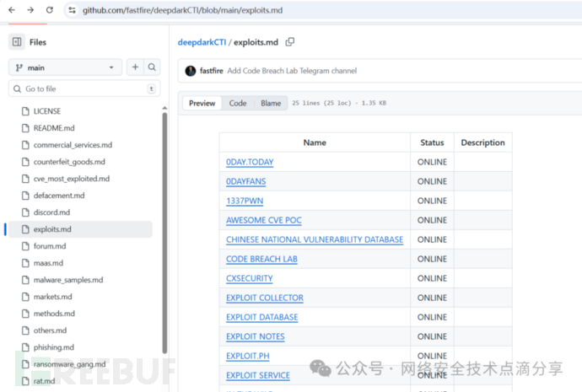Click scroll-up arrow of file tree

(164, 108)
